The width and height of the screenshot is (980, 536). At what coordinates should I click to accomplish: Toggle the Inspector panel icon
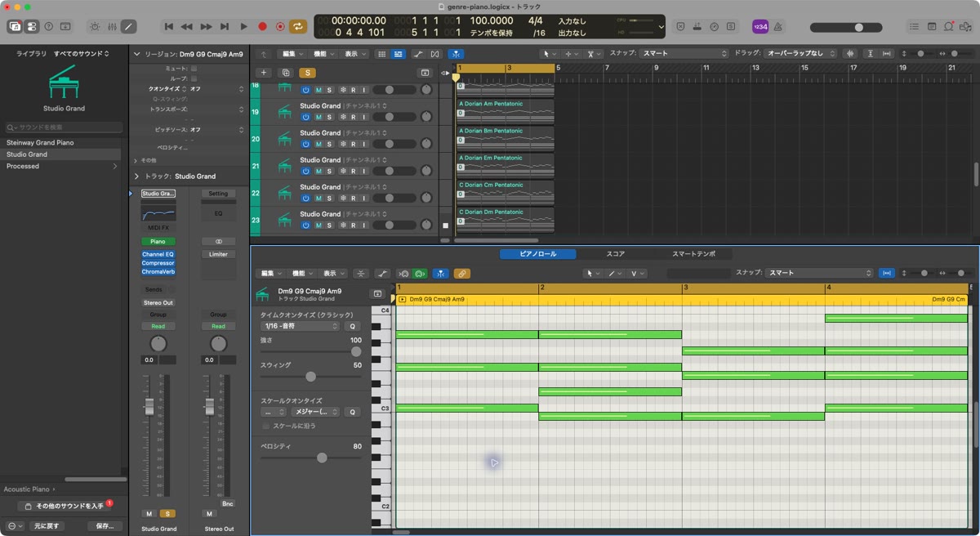click(31, 26)
